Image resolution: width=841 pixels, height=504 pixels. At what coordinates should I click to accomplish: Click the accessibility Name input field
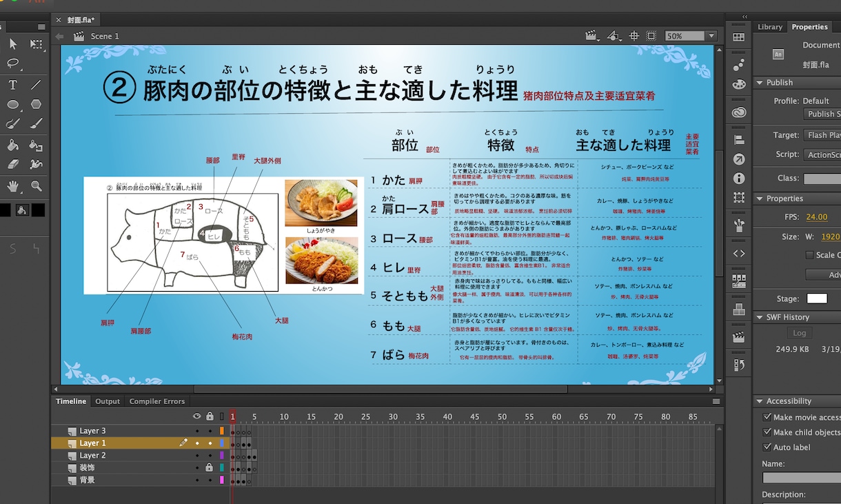pos(801,478)
